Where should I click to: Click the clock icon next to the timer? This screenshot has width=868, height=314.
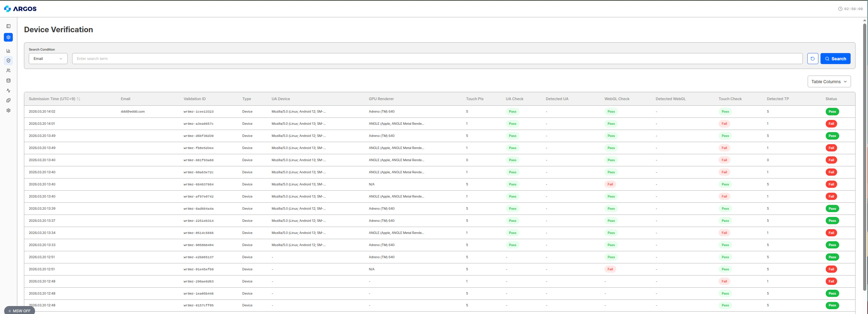click(x=840, y=9)
